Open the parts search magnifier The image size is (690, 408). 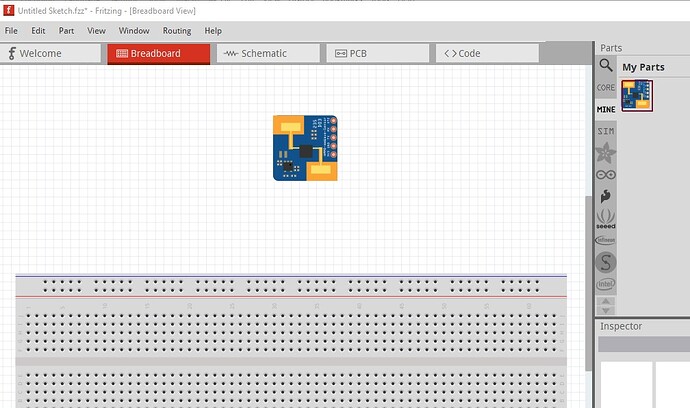click(x=606, y=66)
